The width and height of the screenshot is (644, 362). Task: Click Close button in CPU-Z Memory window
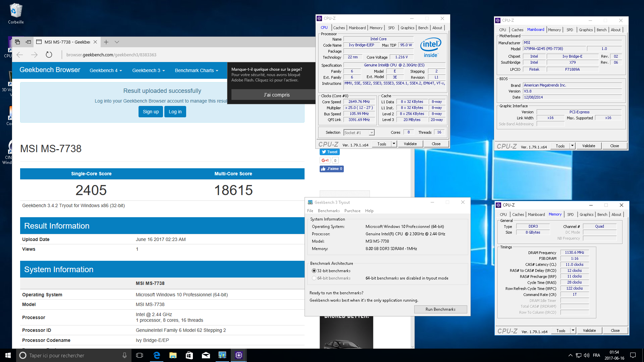(615, 330)
